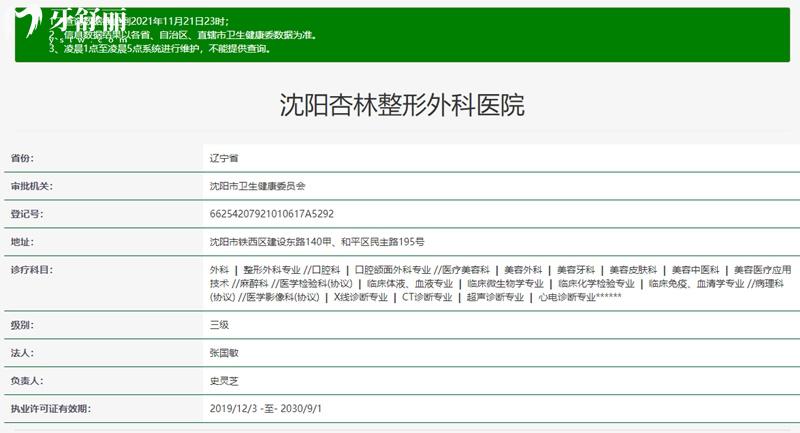Select the legal person name 张国敏
The width and height of the screenshot is (800, 433).
[x=224, y=353]
